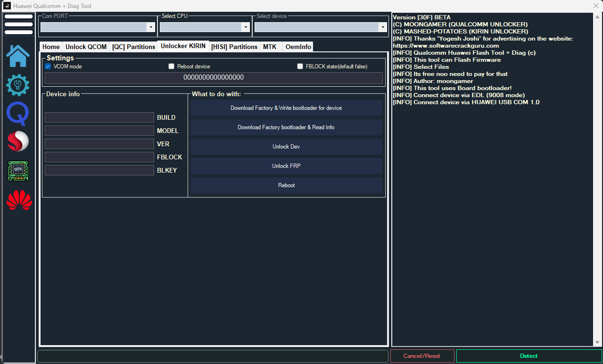Switch to the MTK tab
Viewport: 603px width, 364px height.
coord(270,47)
